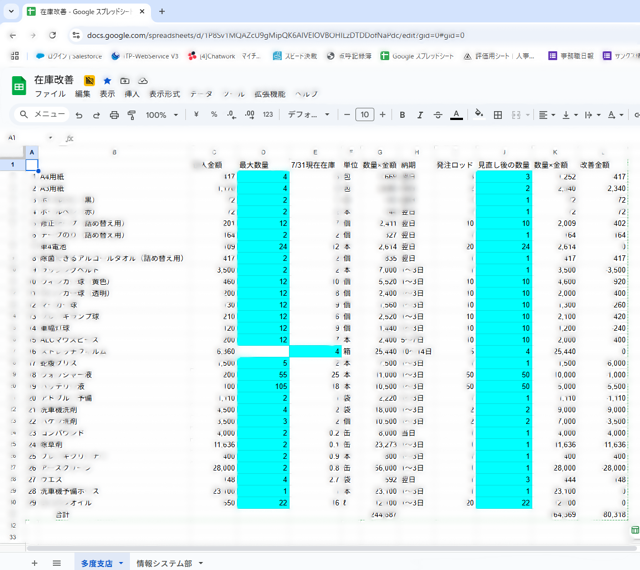The image size is (640, 570).
Task: Print the spreadsheet via printer icon
Action: (x=114, y=115)
